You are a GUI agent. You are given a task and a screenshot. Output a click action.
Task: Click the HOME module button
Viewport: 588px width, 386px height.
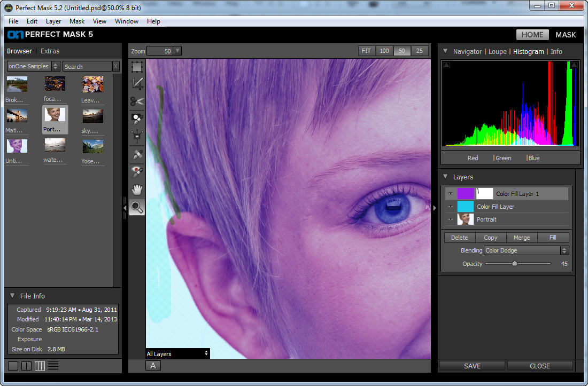532,35
